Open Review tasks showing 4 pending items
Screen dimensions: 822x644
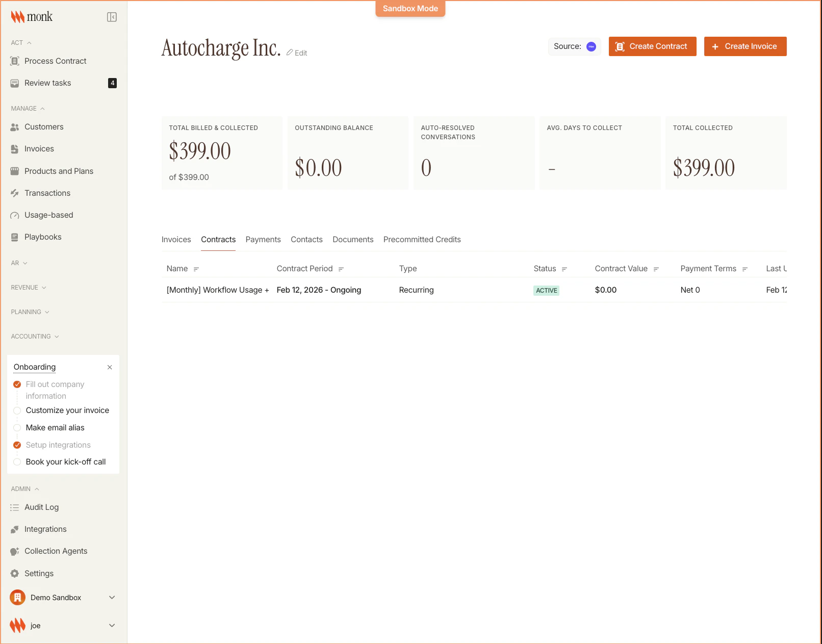(x=47, y=83)
